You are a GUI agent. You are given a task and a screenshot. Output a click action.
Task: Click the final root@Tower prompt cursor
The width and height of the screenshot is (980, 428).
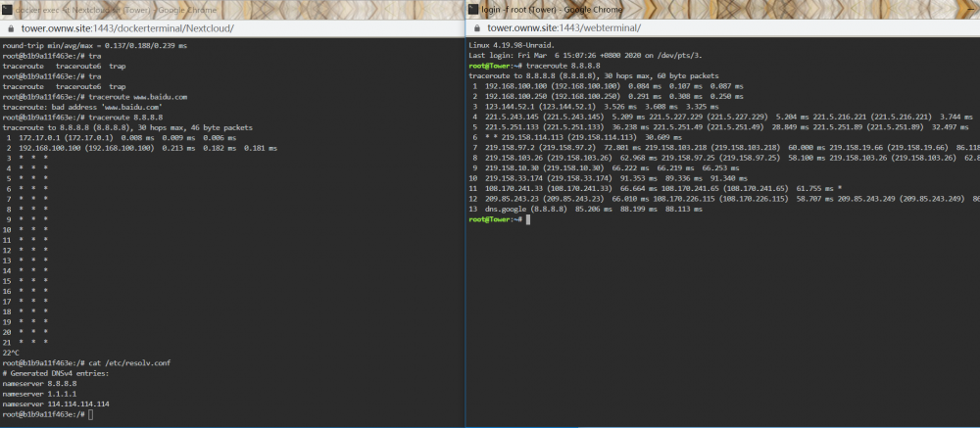tap(528, 219)
